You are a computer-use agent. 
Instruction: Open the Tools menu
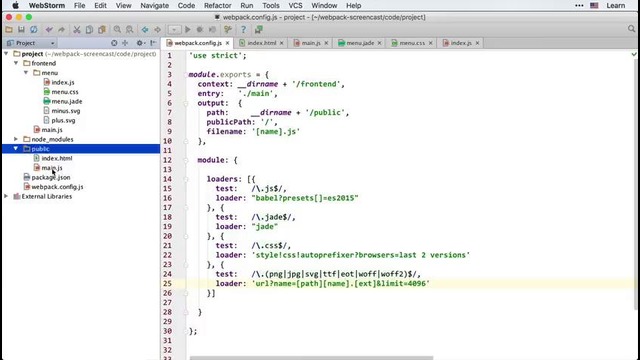[271, 6]
